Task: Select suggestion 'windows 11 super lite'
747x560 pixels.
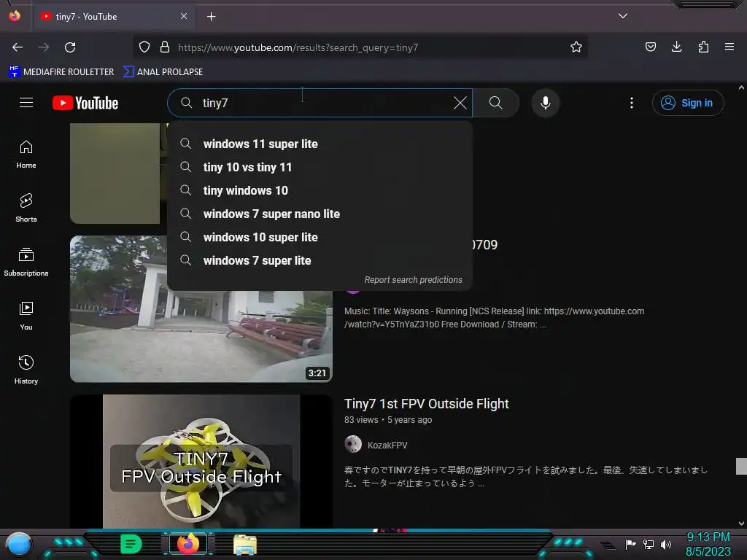Action: click(320, 144)
